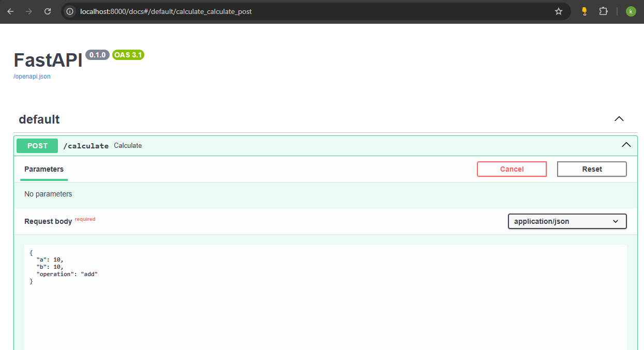This screenshot has height=350, width=644.
Task: Click the default section heading
Action: pyautogui.click(x=39, y=119)
